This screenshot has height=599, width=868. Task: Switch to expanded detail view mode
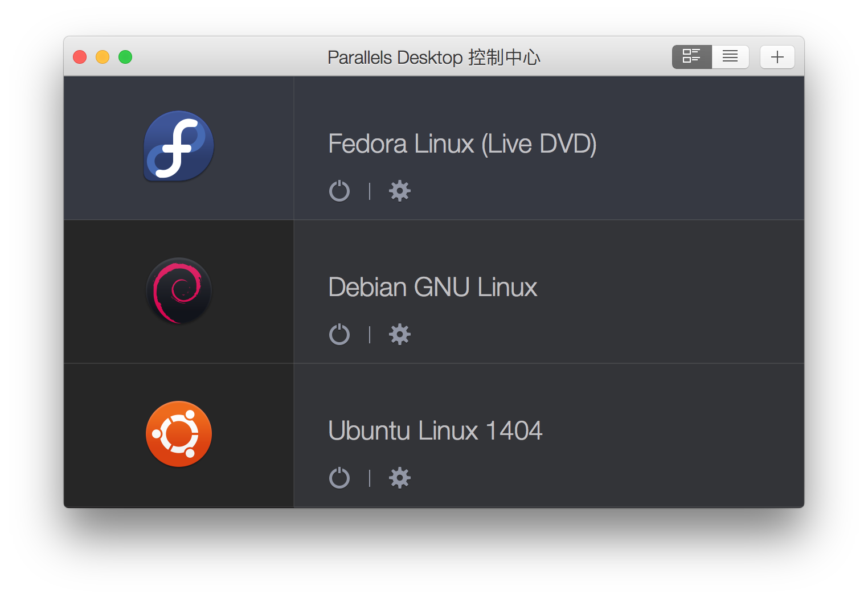pos(691,56)
